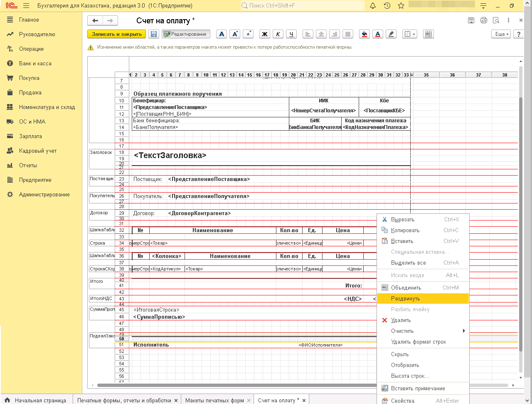Choose Отобразить in the context menu
The height and width of the screenshot is (404, 532).
click(423, 365)
